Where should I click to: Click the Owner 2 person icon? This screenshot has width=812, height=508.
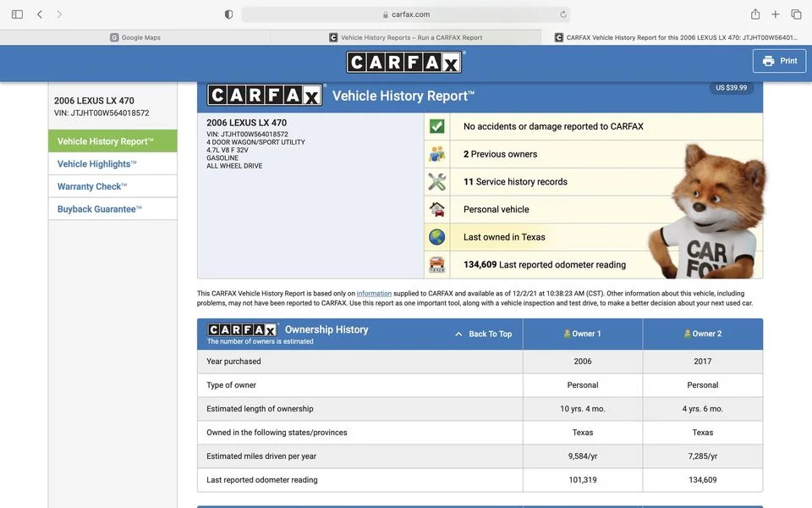tap(687, 334)
